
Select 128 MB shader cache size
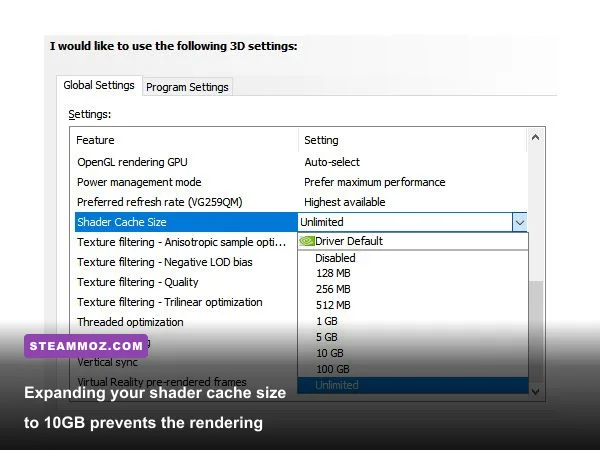(x=413, y=273)
